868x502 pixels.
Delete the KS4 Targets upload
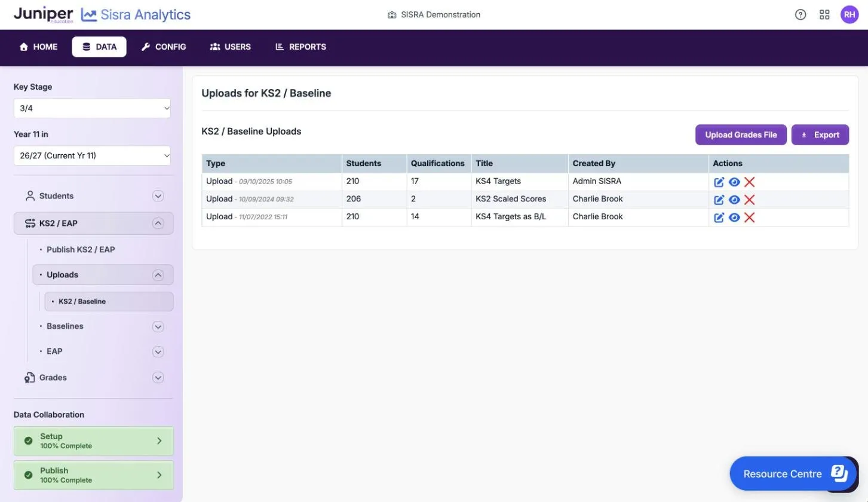pos(750,182)
